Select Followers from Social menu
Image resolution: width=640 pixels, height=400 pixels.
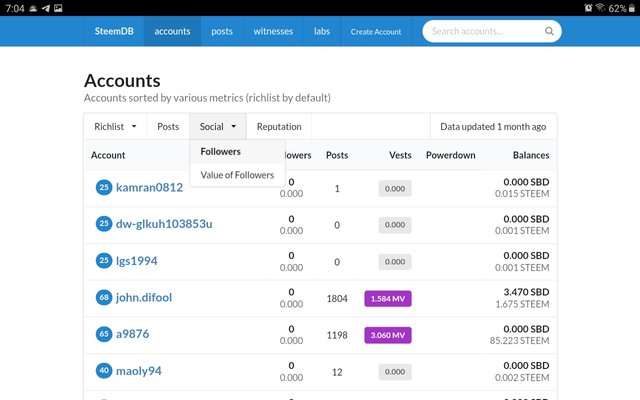pyautogui.click(x=220, y=152)
